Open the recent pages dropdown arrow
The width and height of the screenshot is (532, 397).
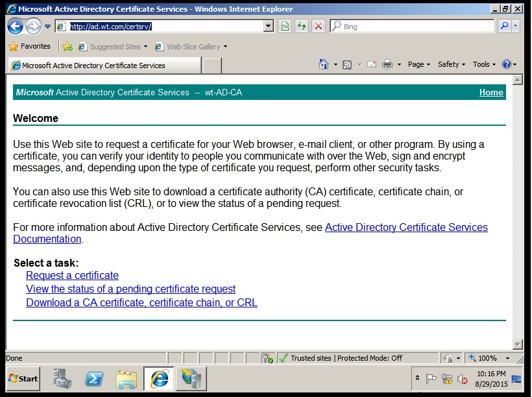pyautogui.click(x=47, y=27)
